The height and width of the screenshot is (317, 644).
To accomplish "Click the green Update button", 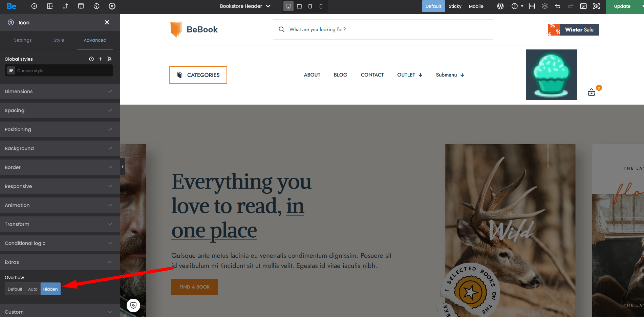I will click(x=622, y=6).
